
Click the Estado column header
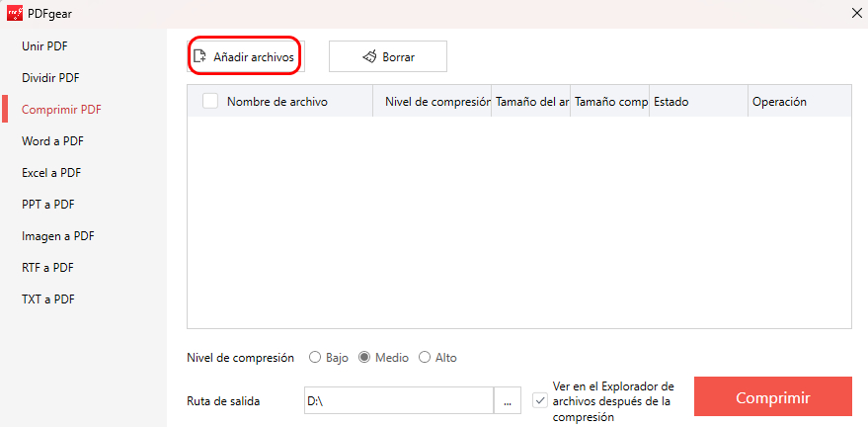coord(698,102)
